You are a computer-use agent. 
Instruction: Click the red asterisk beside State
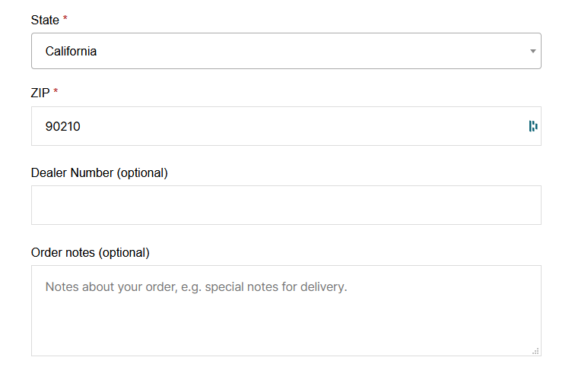coord(65,20)
